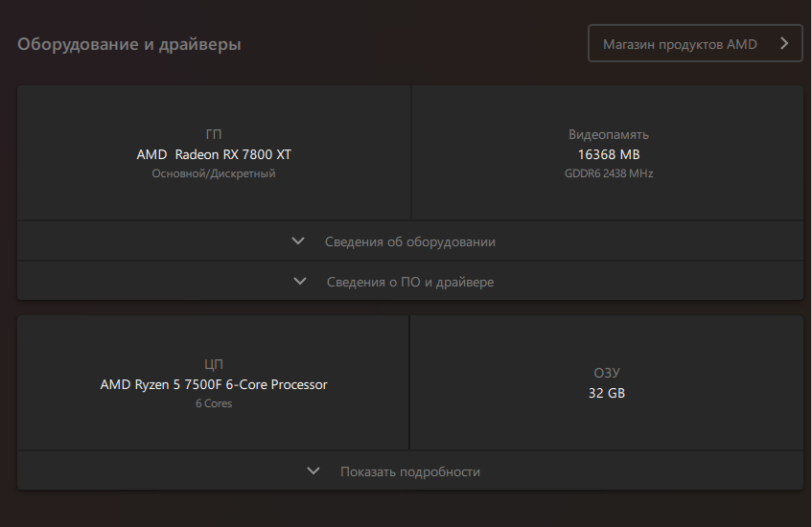Click the Основной/Дискретный subtitle
Image resolution: width=812 pixels, height=527 pixels.
click(214, 173)
